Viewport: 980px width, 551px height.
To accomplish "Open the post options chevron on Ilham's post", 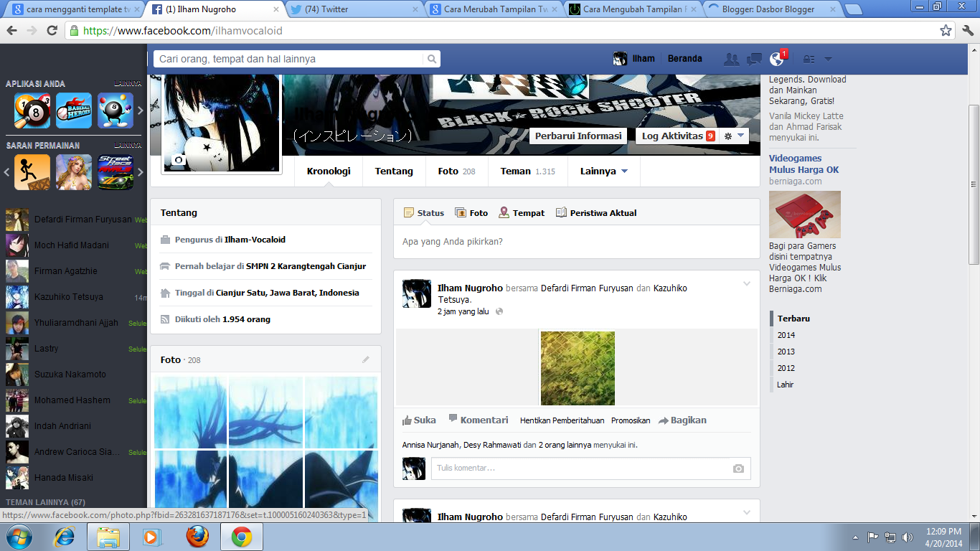I will pos(746,283).
